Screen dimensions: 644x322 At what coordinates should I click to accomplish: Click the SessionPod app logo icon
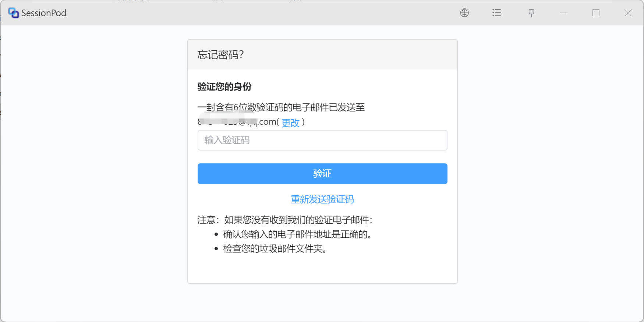click(13, 13)
